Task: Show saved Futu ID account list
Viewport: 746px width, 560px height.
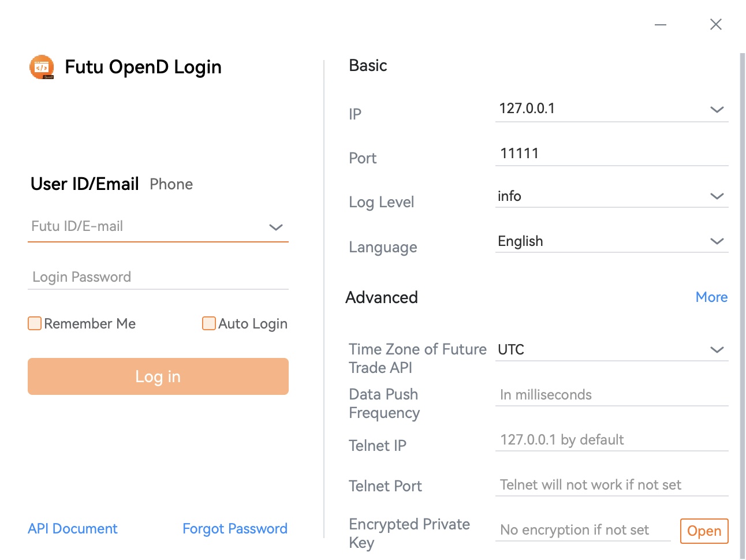Action: 276,227
